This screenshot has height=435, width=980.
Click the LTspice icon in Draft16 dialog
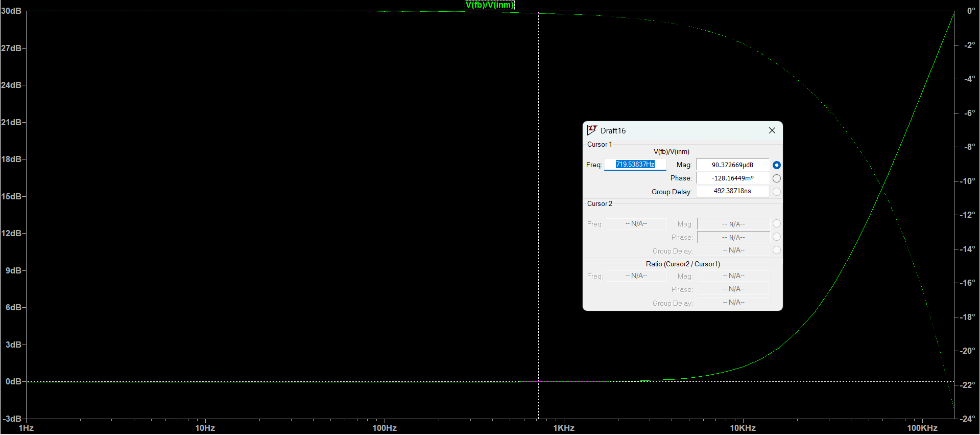(x=592, y=130)
